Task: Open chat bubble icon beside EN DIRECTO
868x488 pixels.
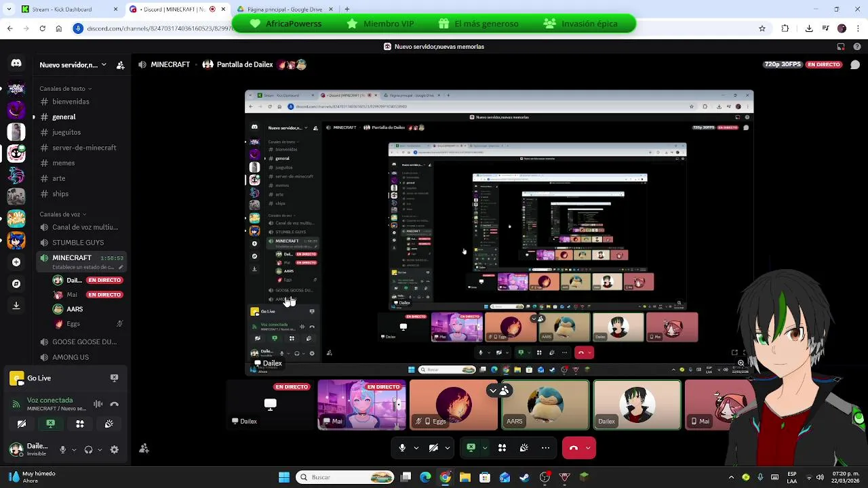Action: 855,64
